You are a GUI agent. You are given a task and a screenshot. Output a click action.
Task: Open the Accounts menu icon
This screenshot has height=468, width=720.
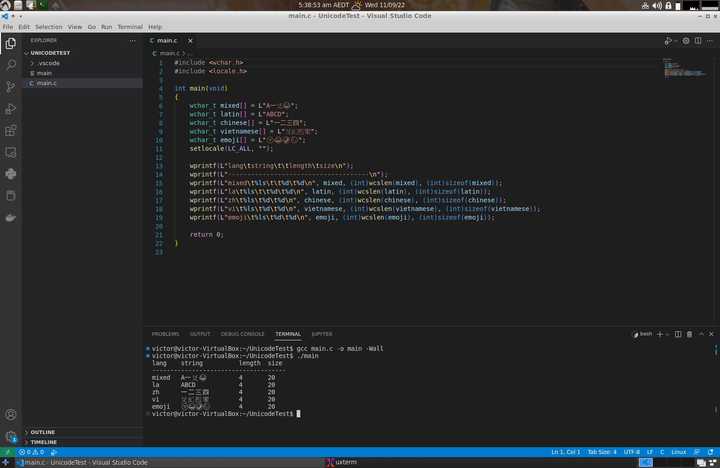[x=11, y=414]
